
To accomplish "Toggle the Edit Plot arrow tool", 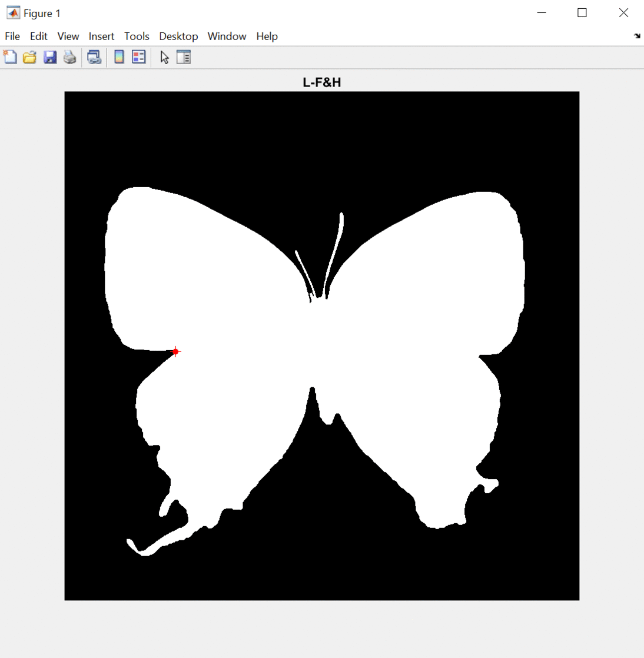I will tap(164, 57).
